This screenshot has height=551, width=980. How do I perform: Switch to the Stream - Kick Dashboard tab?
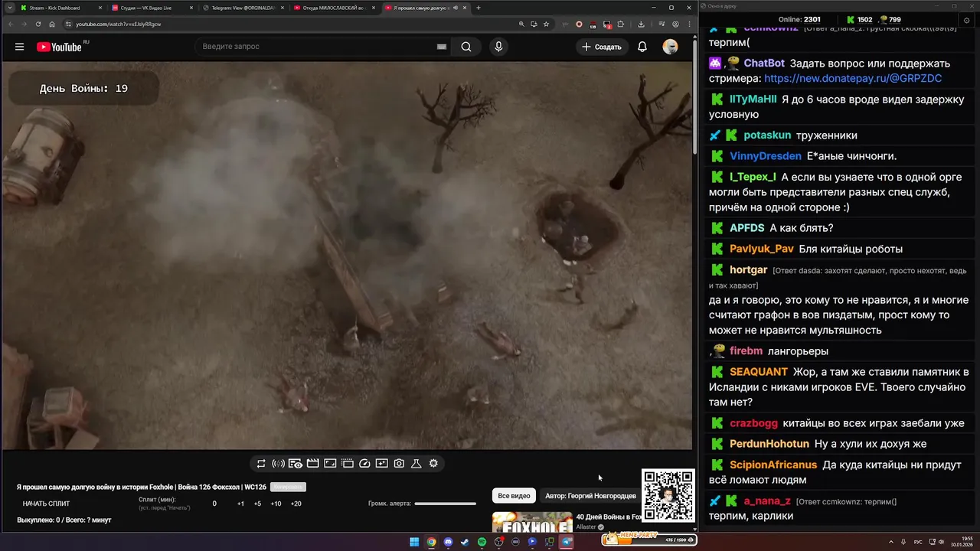[x=58, y=8]
